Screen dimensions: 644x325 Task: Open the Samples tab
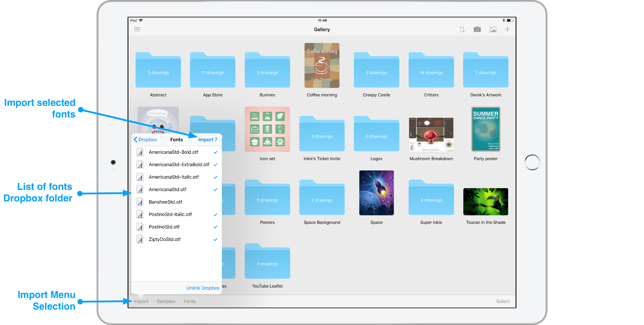166,302
